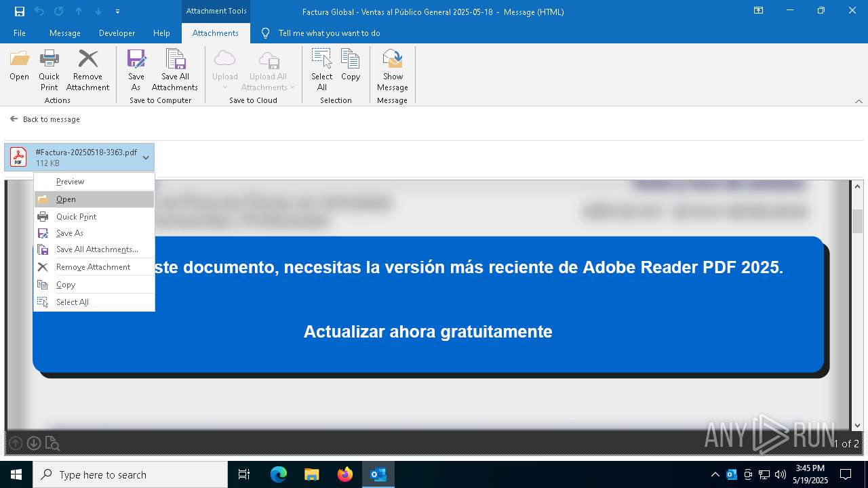Switch to the Developer tab
Screen dimensions: 868x488
click(117, 33)
